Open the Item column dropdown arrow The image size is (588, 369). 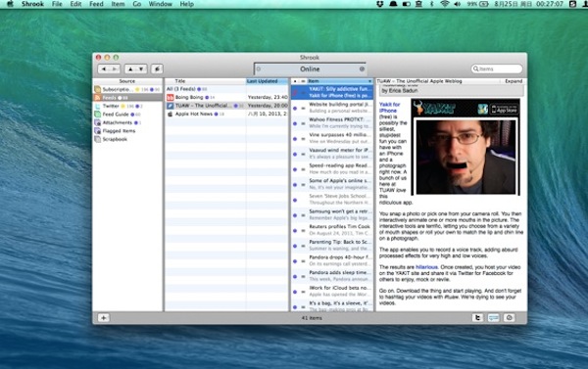[x=369, y=81]
